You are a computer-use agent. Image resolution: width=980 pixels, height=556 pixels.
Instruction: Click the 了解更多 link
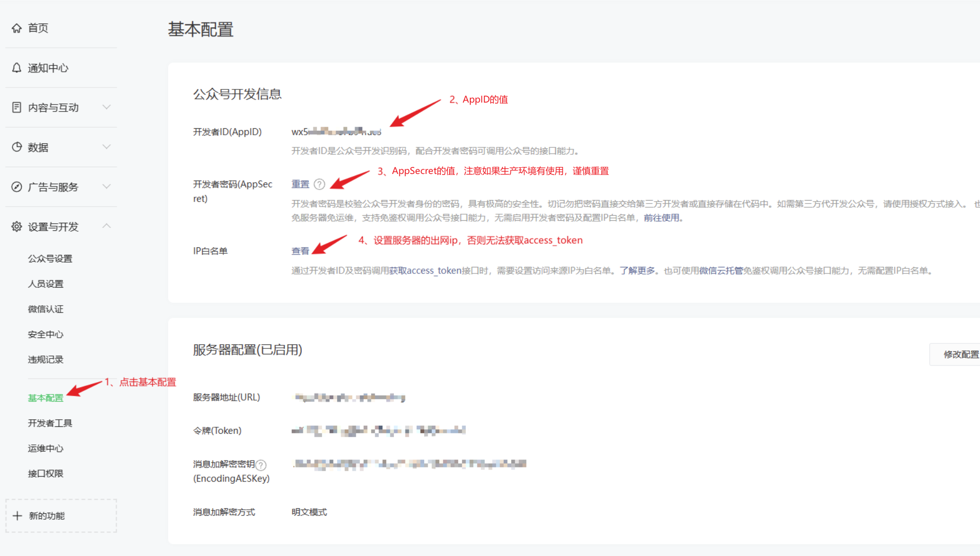pyautogui.click(x=637, y=270)
